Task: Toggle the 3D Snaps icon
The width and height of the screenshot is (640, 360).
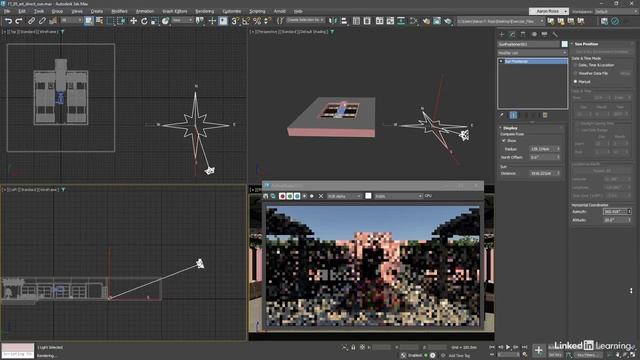Action: tap(235, 21)
